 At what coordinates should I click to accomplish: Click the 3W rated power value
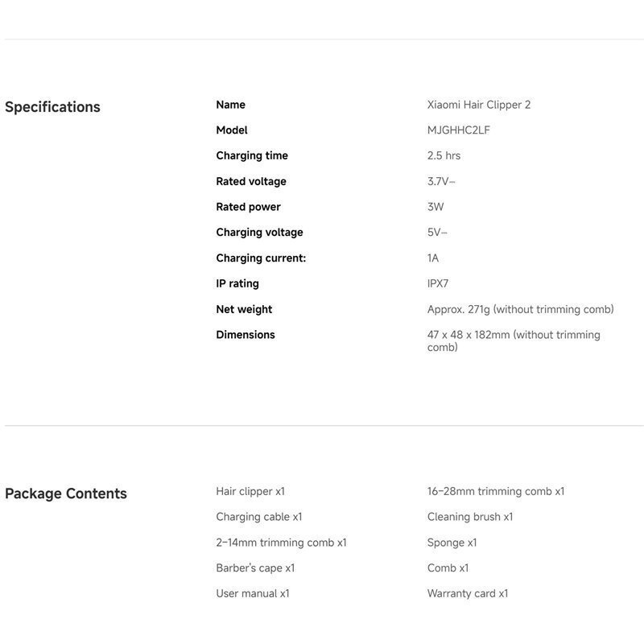[x=436, y=207]
